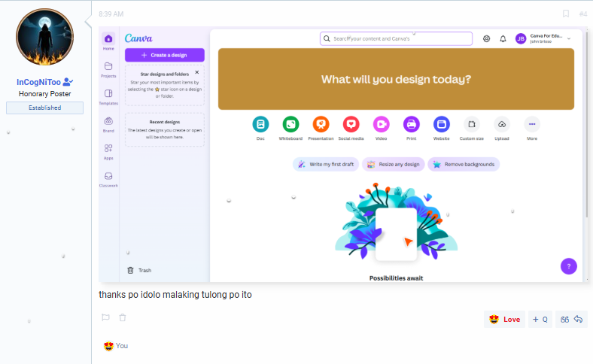Screen dimensions: 593x364
Task: Open Trash in Canva panel
Action: pos(139,270)
